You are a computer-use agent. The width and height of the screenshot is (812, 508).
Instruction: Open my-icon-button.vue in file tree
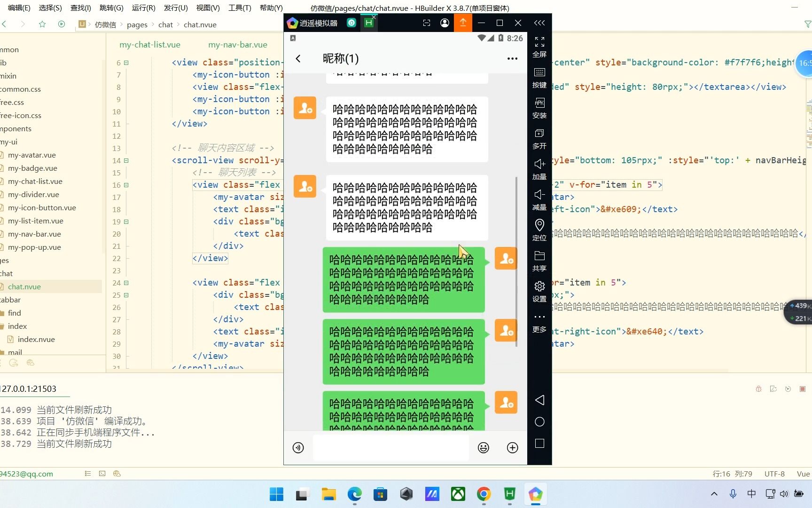pos(42,207)
